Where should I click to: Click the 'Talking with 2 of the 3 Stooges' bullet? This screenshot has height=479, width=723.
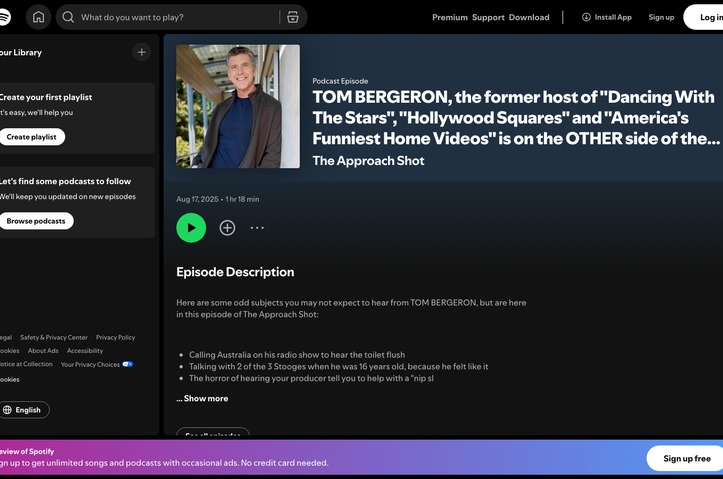coord(338,367)
